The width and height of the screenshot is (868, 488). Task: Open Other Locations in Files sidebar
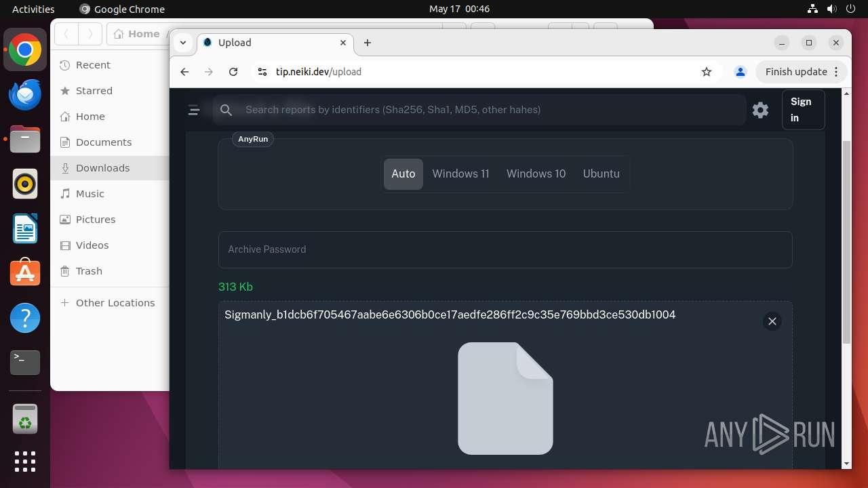pyautogui.click(x=110, y=303)
